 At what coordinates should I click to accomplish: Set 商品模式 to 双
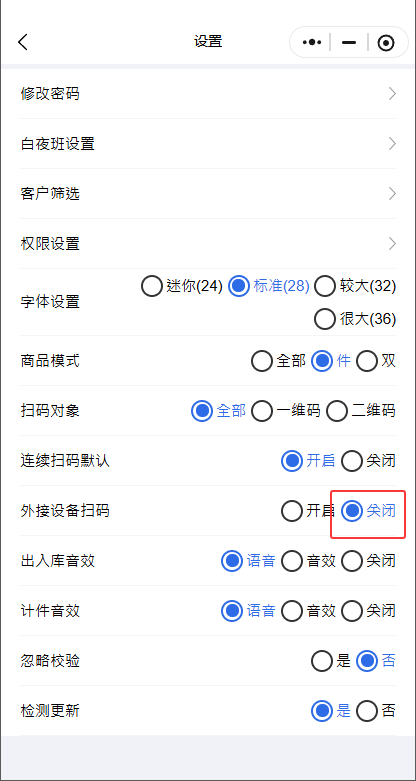[376, 361]
